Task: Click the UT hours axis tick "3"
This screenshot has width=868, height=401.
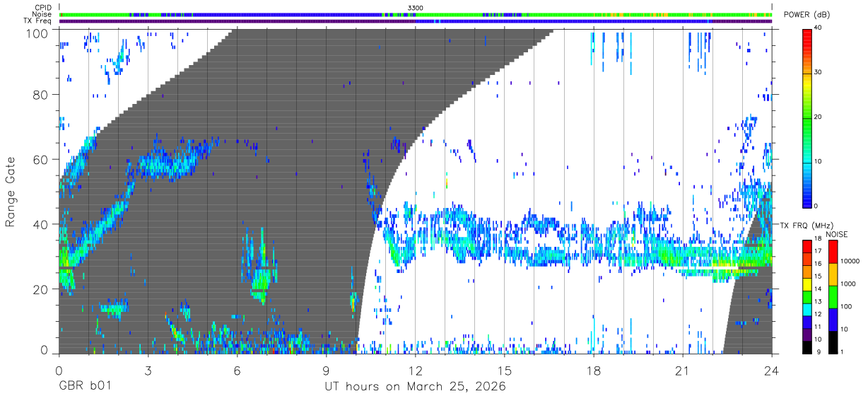Action: pos(148,369)
